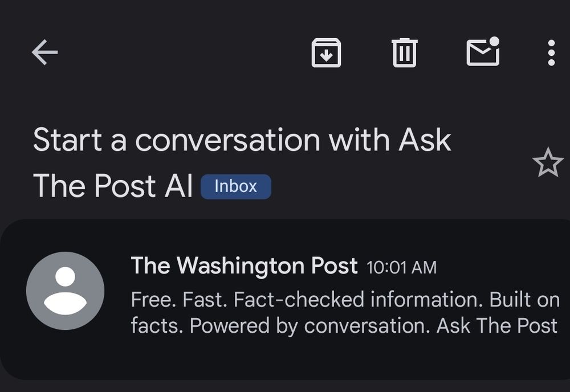Tap the Inbox label chip
Image resolution: width=570 pixels, height=392 pixels.
tap(235, 187)
